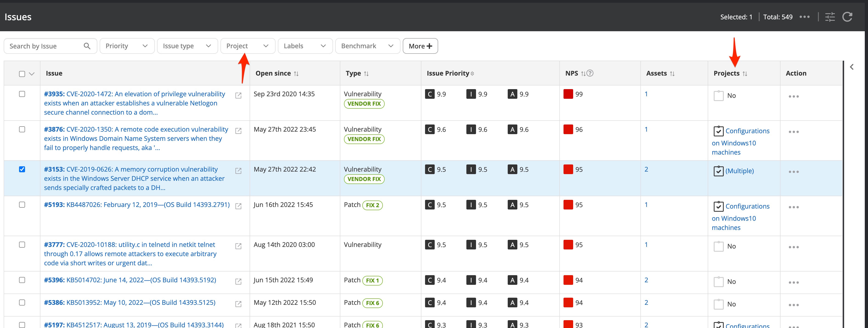Click NPS help question mark icon
The width and height of the screenshot is (868, 328).
pos(590,73)
